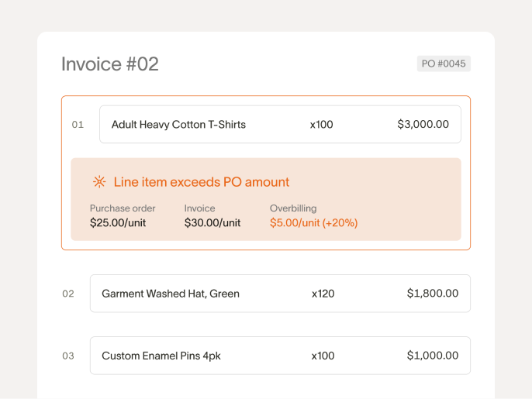The width and height of the screenshot is (532, 399).
Task: Click the line number 01
Action: (78, 125)
